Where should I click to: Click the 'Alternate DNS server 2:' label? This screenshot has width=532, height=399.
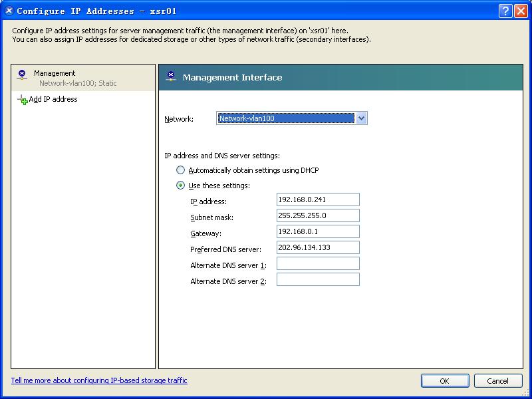pyautogui.click(x=228, y=281)
